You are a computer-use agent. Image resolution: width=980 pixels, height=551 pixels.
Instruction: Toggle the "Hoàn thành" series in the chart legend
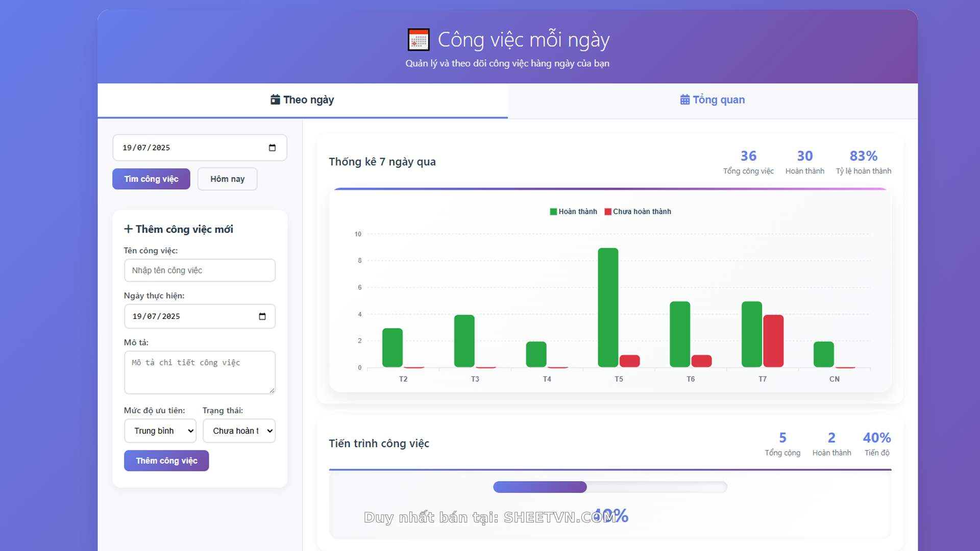click(573, 211)
